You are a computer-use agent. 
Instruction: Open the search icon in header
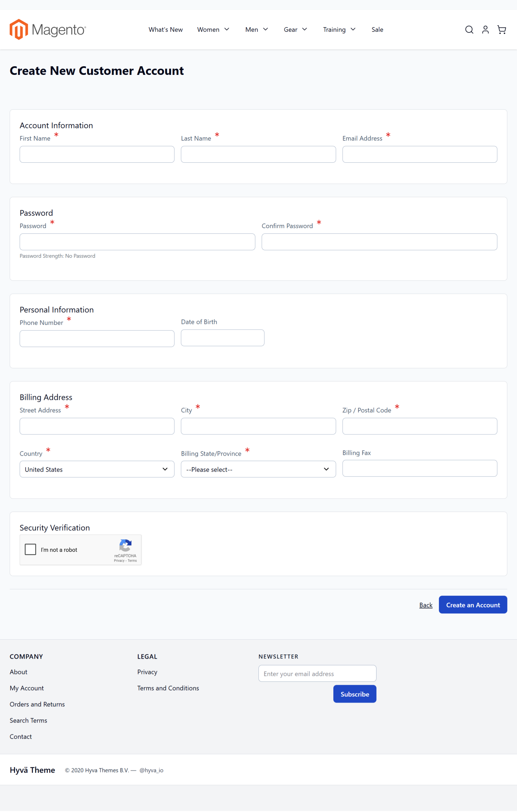[469, 30]
